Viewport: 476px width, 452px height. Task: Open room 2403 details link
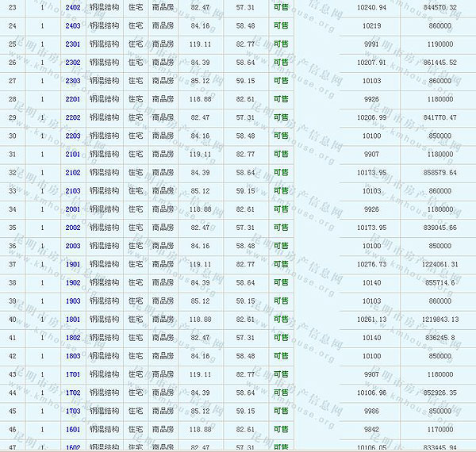pos(72,25)
